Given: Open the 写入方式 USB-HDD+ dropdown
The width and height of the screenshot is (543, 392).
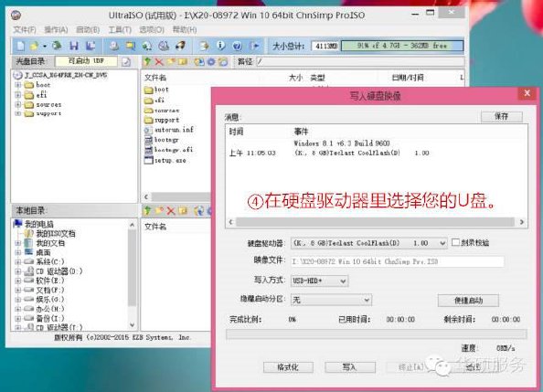Looking at the screenshot, I should [x=343, y=281].
